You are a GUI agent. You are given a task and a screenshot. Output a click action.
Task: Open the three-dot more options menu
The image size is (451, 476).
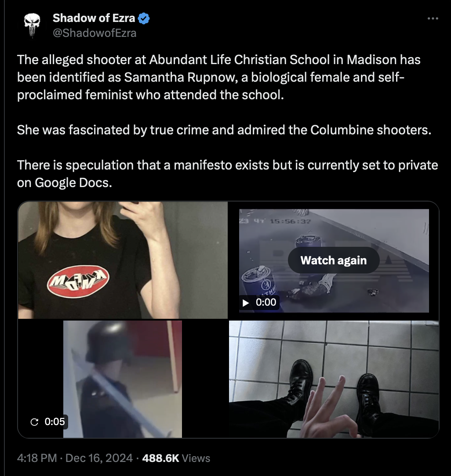point(433,18)
